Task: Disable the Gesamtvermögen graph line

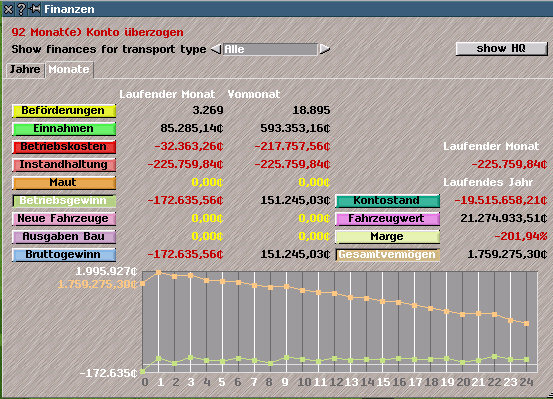Action: (x=387, y=254)
